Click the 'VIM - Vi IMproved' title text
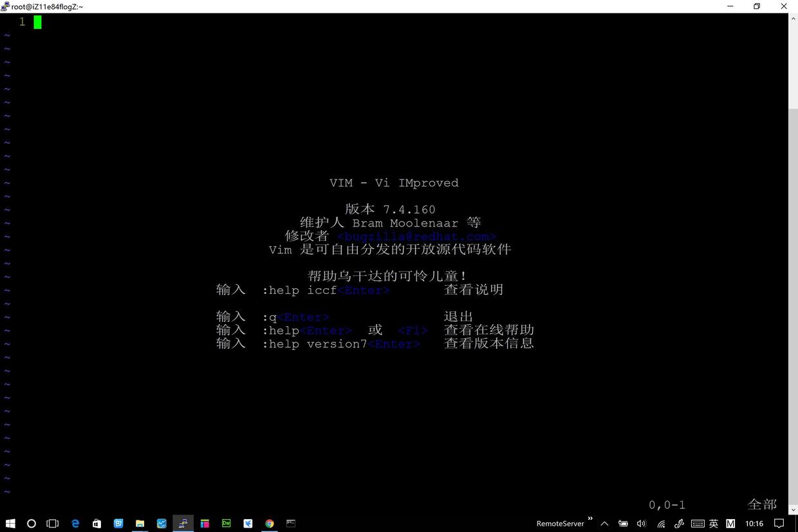 click(394, 183)
